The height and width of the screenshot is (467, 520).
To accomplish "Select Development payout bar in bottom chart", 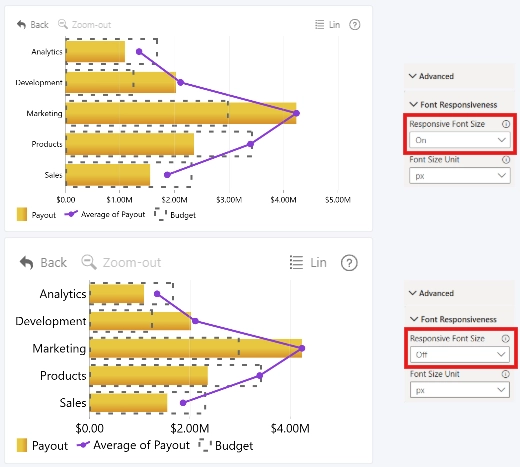I will 140,321.
